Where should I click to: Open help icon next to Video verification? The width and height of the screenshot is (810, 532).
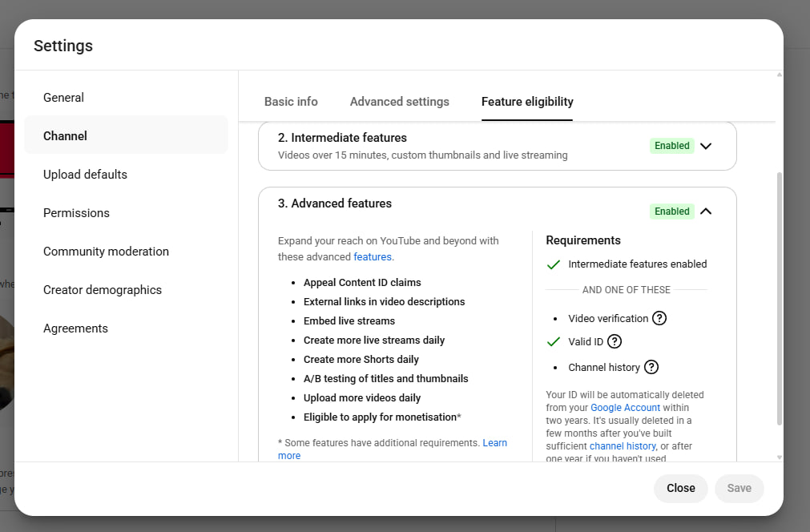click(x=659, y=318)
